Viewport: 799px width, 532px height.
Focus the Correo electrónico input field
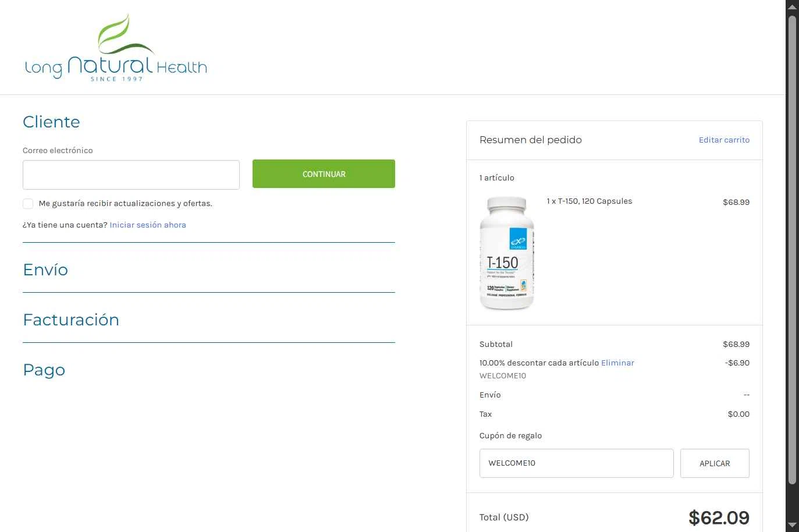tap(131, 175)
